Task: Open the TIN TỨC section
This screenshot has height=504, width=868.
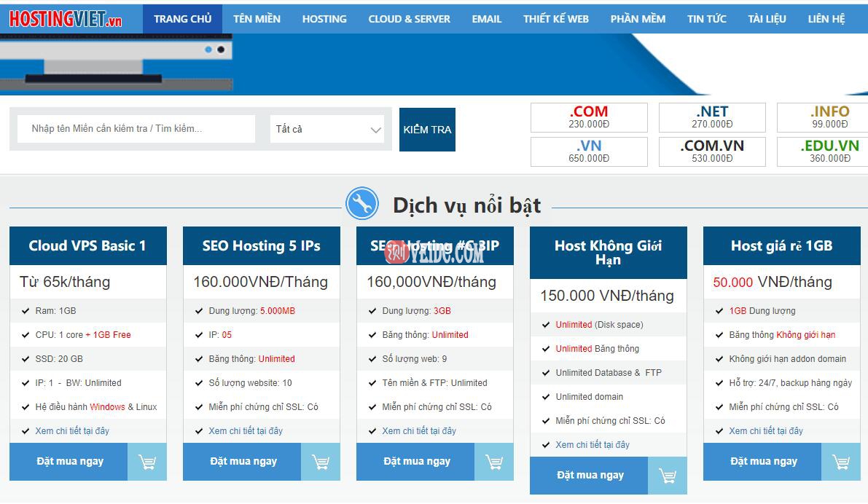Action: click(705, 19)
